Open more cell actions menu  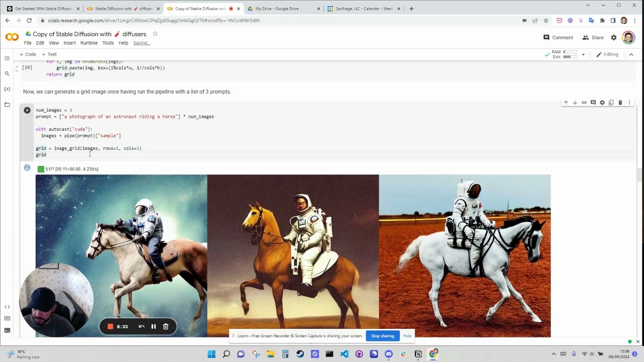(629, 103)
